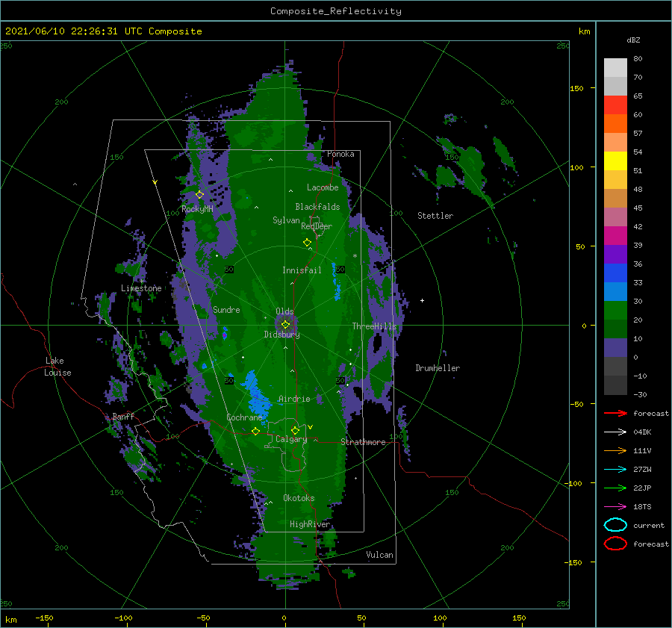Click the Composite_Reflectivity title
The height and width of the screenshot is (628, 672).
(x=335, y=11)
